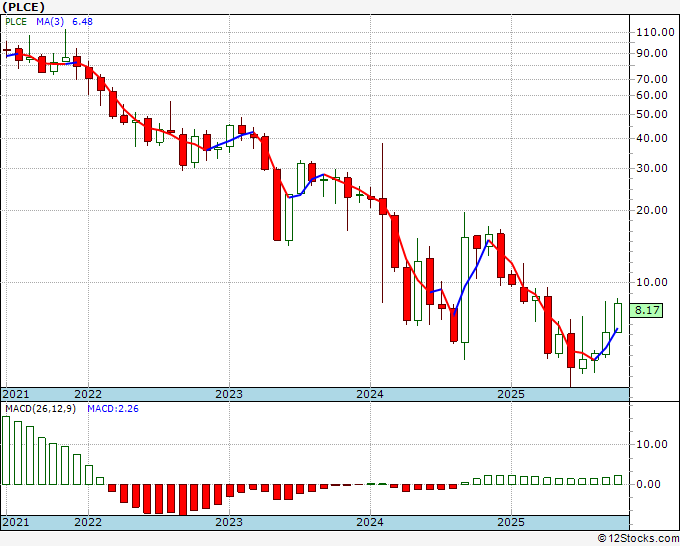Select 2024 marker on price timeline

coord(370,394)
